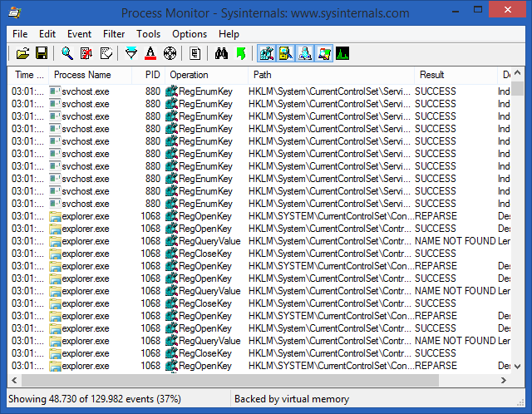Open the Event menu

click(80, 34)
